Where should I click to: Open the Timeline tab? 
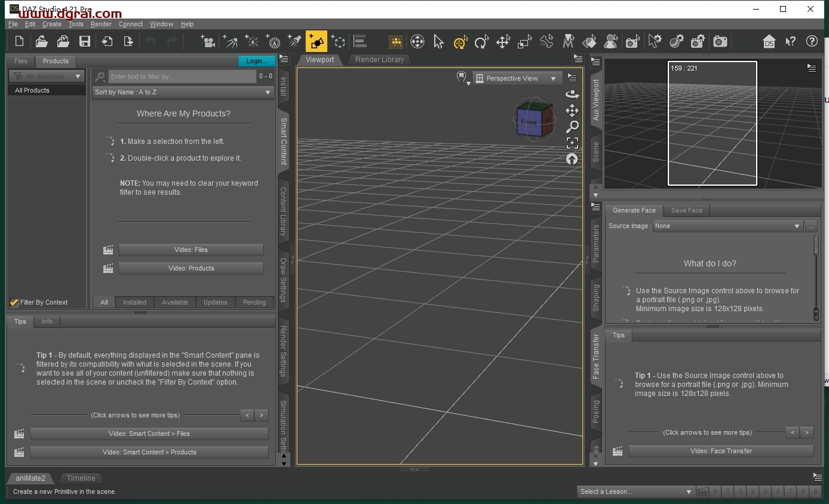coord(81,478)
